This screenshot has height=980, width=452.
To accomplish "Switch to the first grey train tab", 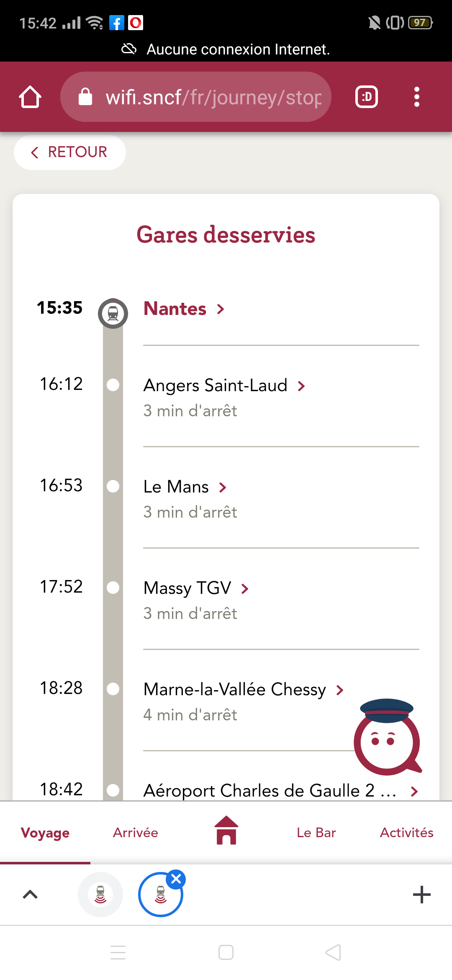I will click(100, 895).
